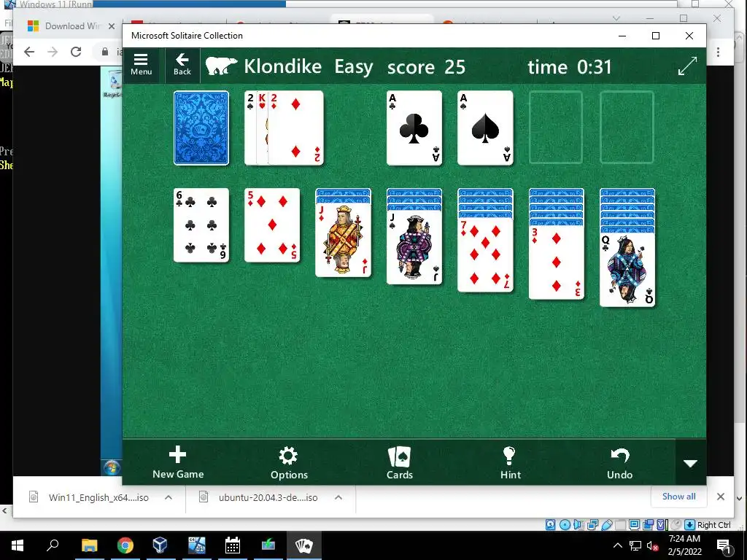Request a Hint with the lightbulb

[510, 462]
